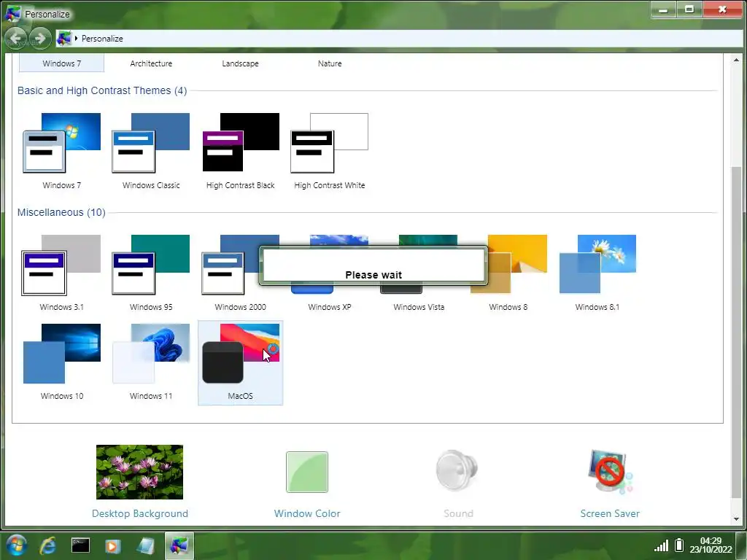Click the active Personalize taskbar button
747x560 pixels.
click(179, 545)
